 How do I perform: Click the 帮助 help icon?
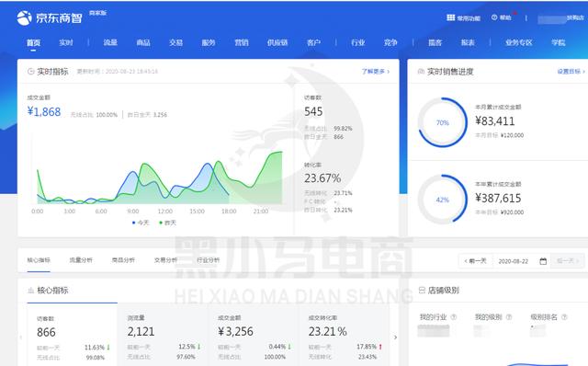coord(494,17)
